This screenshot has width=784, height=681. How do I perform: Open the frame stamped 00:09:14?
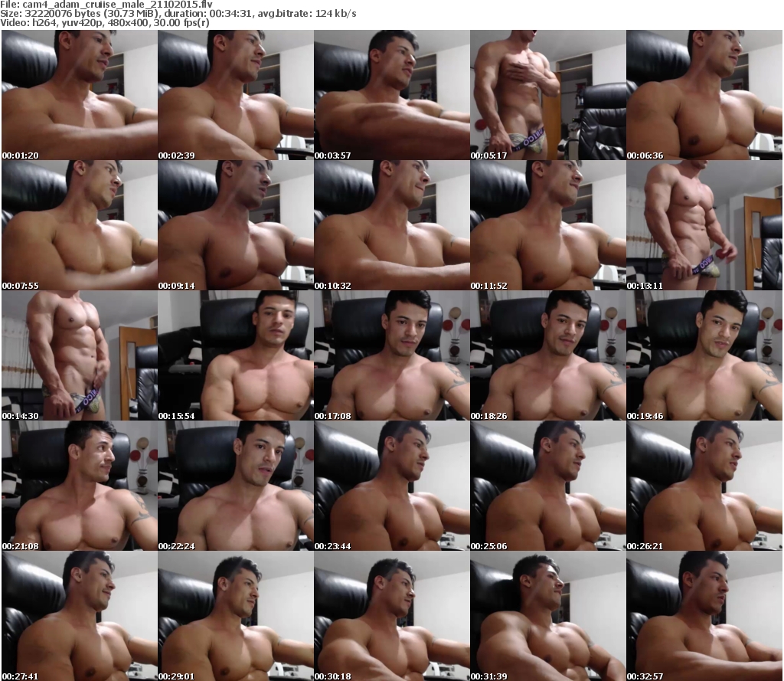[x=236, y=225]
